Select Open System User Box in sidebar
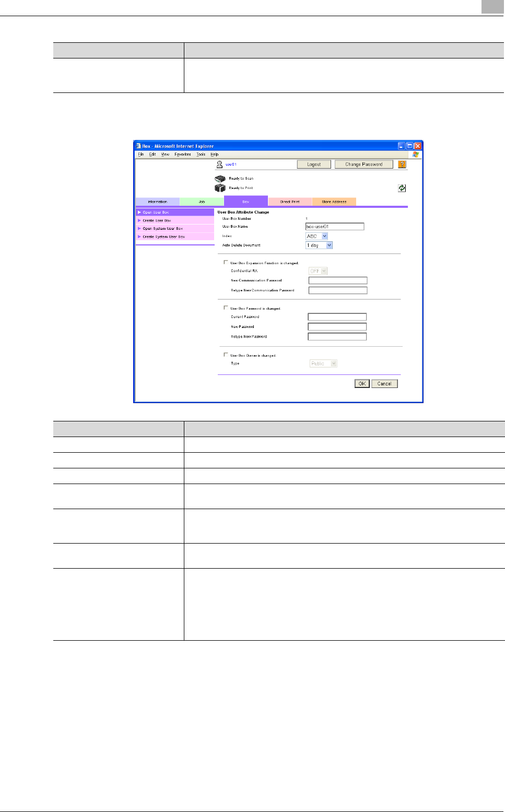 coord(175,229)
